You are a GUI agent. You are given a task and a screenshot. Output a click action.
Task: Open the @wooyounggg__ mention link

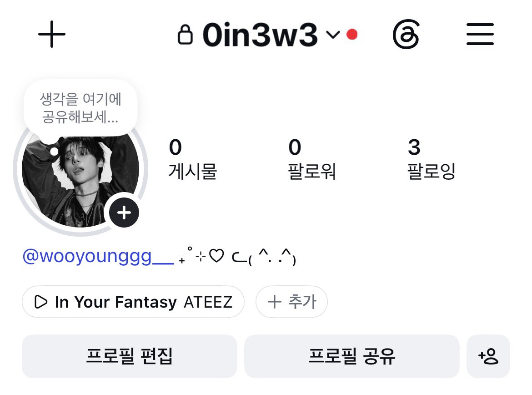tap(98, 256)
